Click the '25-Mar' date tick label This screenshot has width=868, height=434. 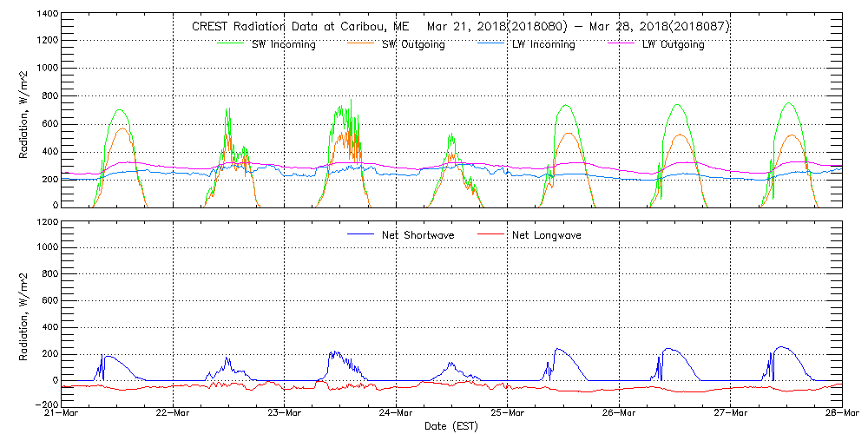pyautogui.click(x=508, y=413)
